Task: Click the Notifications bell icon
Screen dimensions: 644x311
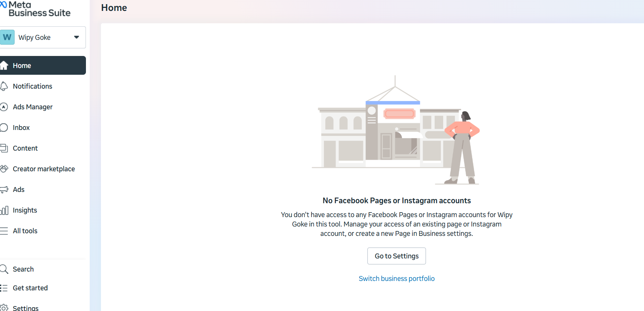Action: [x=4, y=86]
